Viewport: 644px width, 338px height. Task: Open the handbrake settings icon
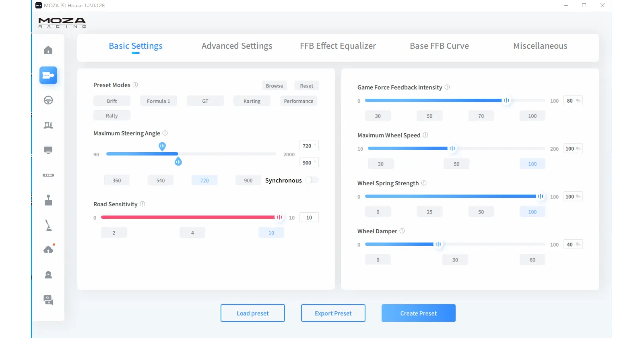(48, 225)
